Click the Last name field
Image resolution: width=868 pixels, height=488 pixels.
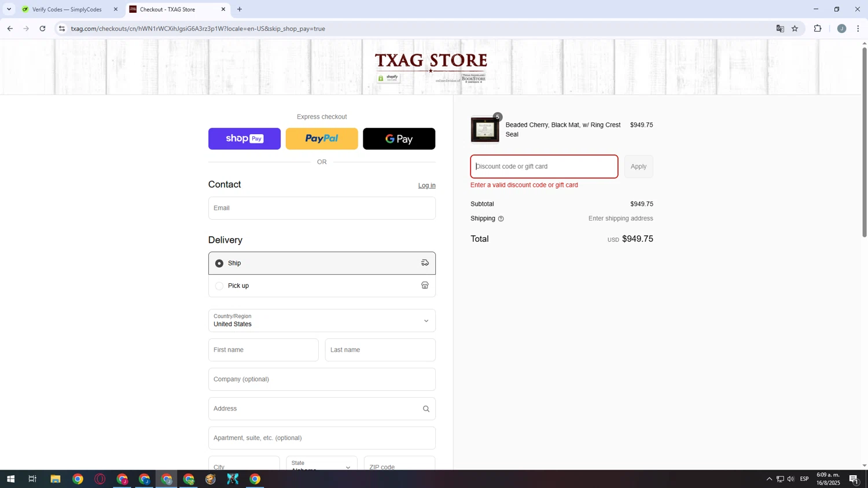[380, 350]
